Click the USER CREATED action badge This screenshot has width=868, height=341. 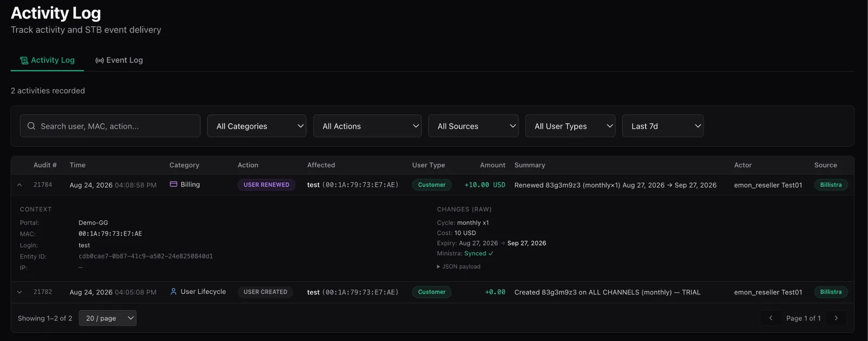coord(265,292)
